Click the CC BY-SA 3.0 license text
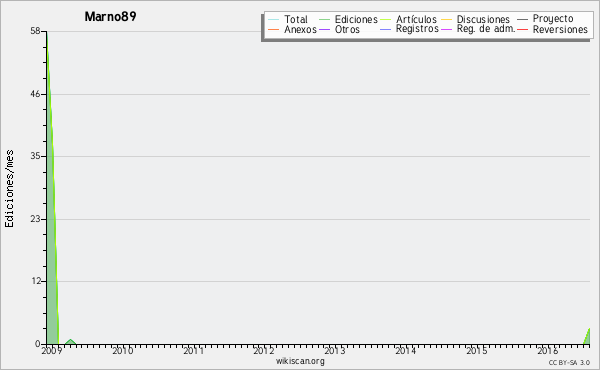 pyautogui.click(x=569, y=362)
